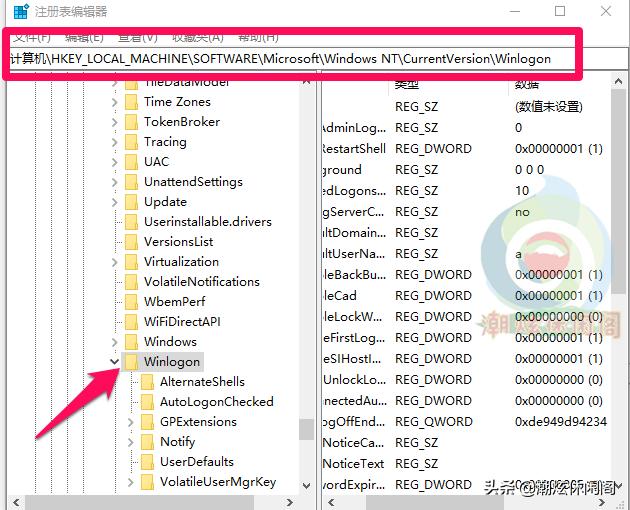Click the Userinstallable.drivers folder icon

pos(131,222)
